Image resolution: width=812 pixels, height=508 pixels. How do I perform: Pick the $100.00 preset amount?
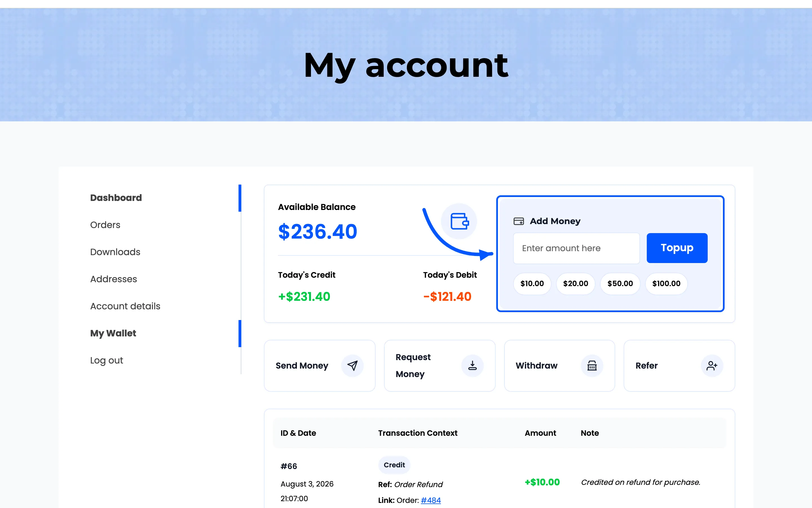[666, 284]
